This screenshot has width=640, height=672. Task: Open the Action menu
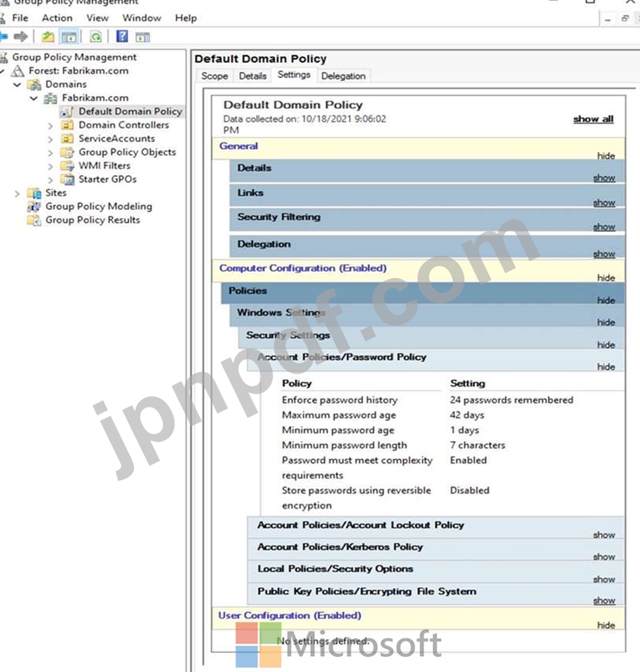tap(57, 18)
